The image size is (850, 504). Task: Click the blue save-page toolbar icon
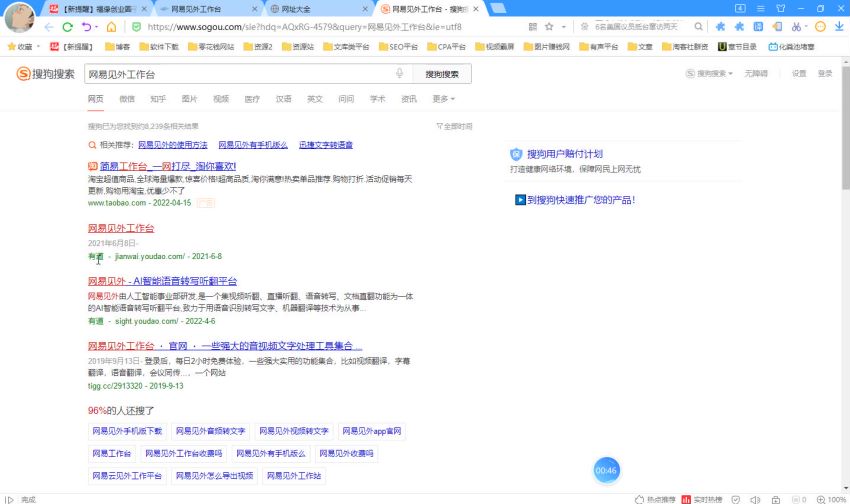[x=758, y=27]
